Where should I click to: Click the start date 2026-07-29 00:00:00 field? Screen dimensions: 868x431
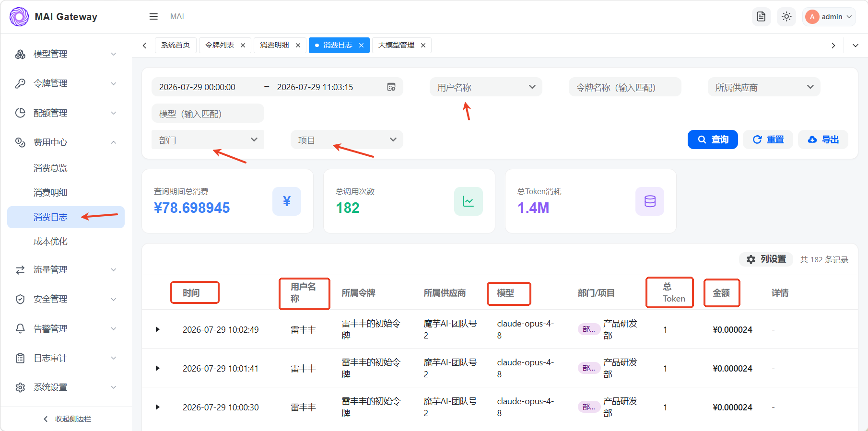pos(198,87)
